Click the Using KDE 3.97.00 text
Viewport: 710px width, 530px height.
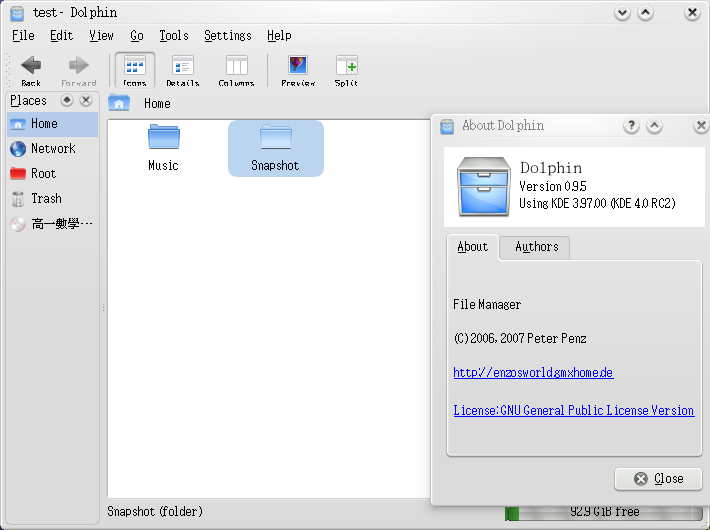coord(597,203)
